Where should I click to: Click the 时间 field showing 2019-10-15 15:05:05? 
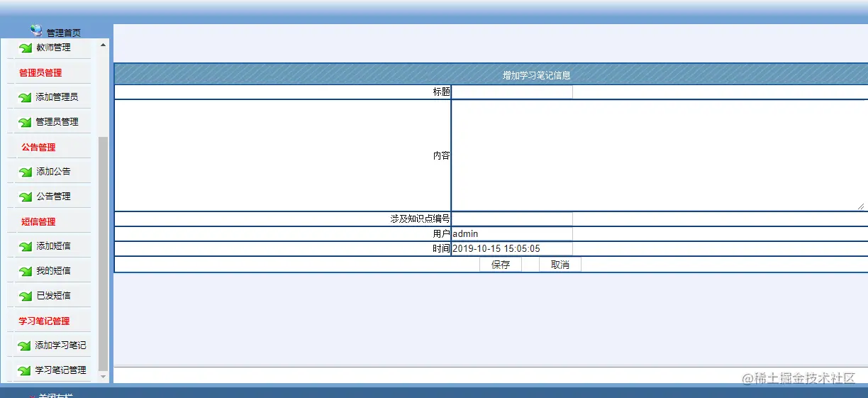(512, 249)
